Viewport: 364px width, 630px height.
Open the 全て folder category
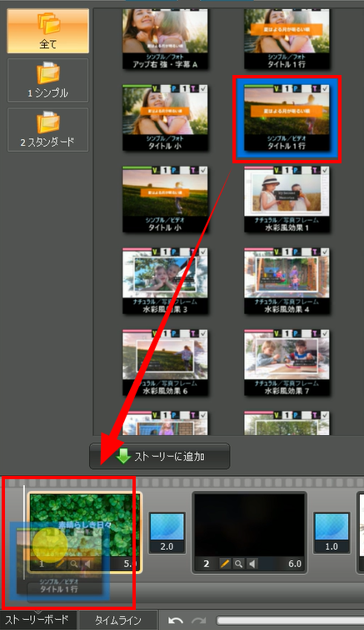(x=47, y=32)
